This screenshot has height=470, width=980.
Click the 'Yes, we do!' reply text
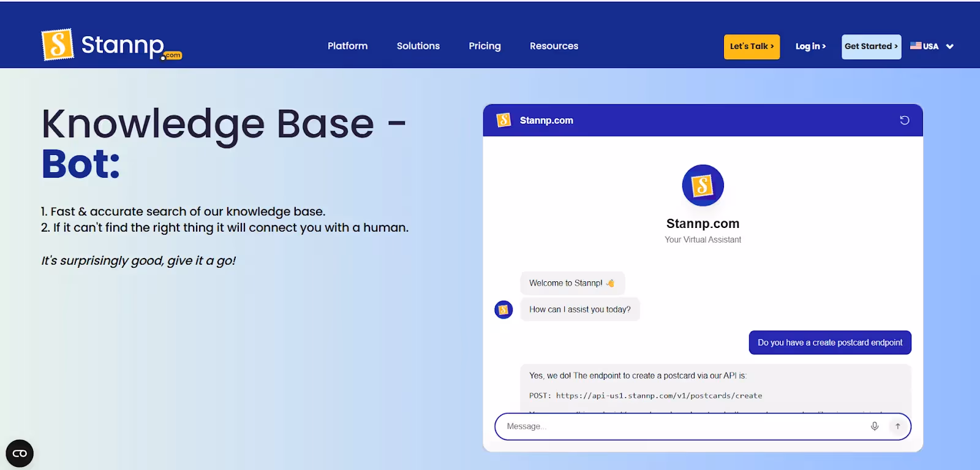(638, 376)
